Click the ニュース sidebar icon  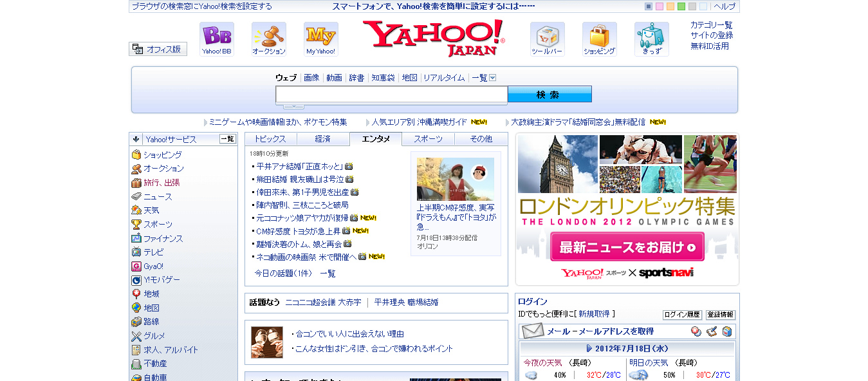pos(136,196)
